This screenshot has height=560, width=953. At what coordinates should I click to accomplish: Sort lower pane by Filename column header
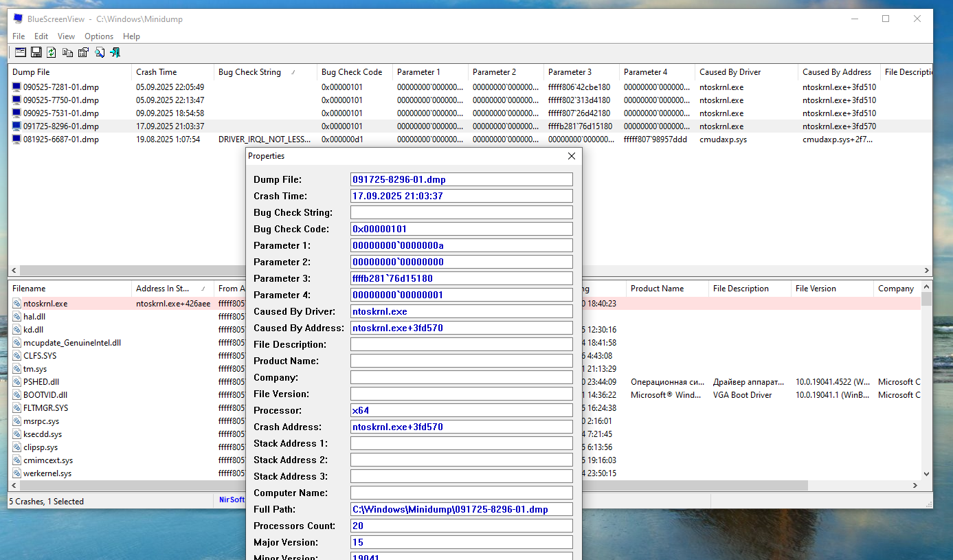[69, 289]
